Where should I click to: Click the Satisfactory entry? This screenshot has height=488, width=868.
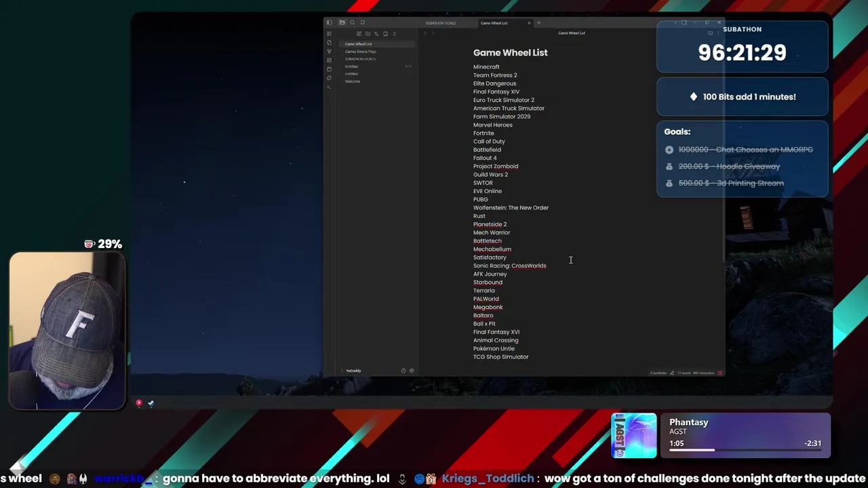[490, 258]
